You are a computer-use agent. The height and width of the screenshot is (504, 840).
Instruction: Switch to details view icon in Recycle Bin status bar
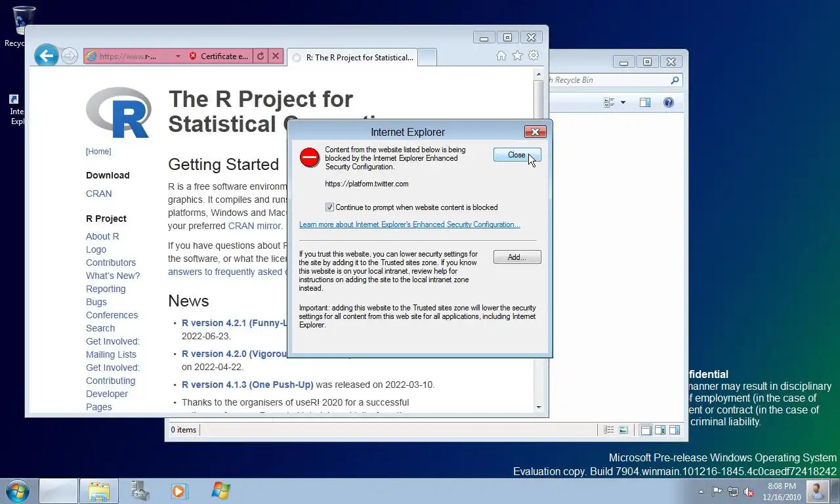609,430
